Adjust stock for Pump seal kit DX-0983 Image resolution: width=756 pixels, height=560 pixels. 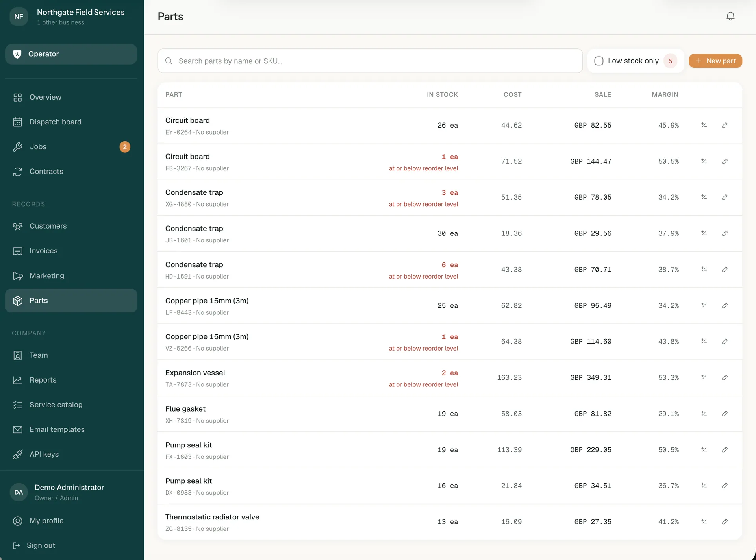[704, 486]
